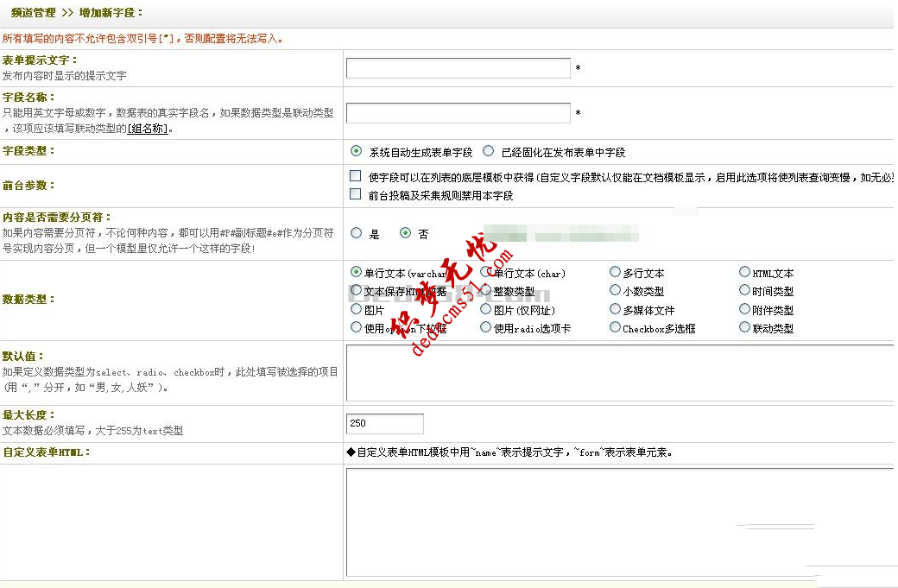
Task: Click the 表单提示文字 input box
Action: 458,67
